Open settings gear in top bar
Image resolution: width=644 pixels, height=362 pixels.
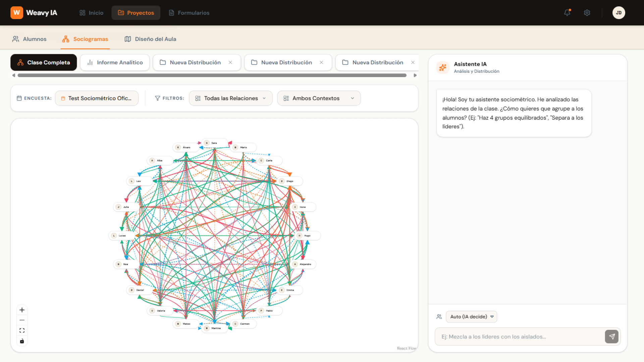coord(587,13)
